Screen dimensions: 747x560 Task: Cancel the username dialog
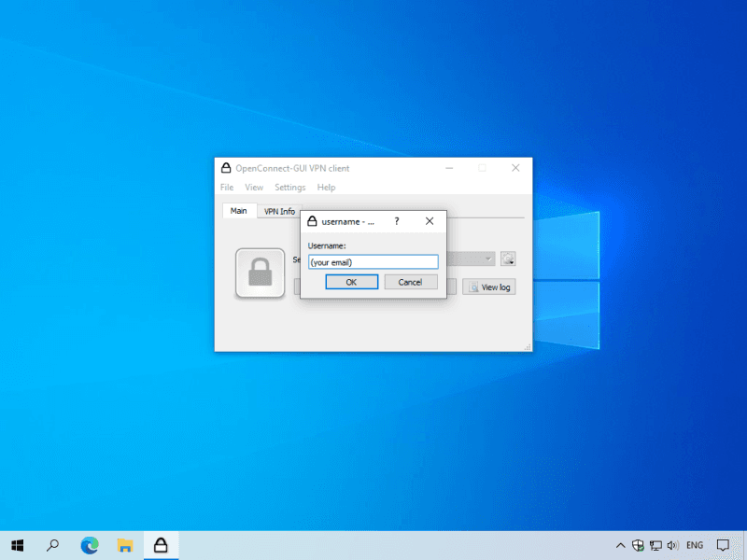(410, 282)
